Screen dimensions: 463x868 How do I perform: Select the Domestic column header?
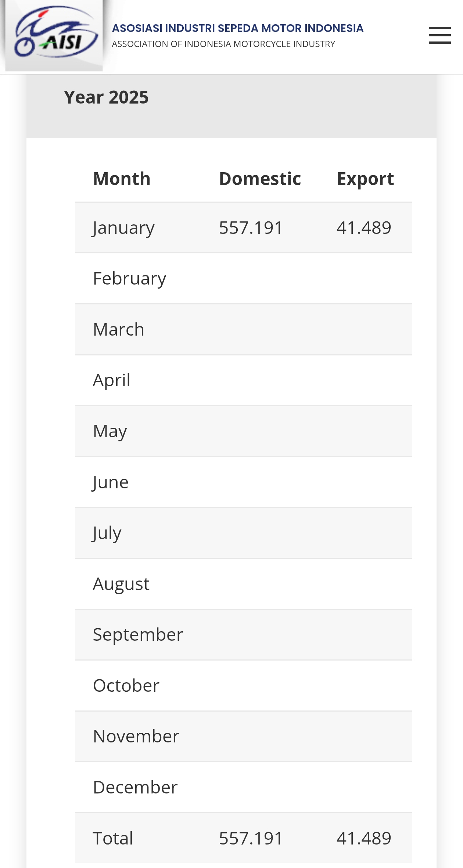(260, 179)
